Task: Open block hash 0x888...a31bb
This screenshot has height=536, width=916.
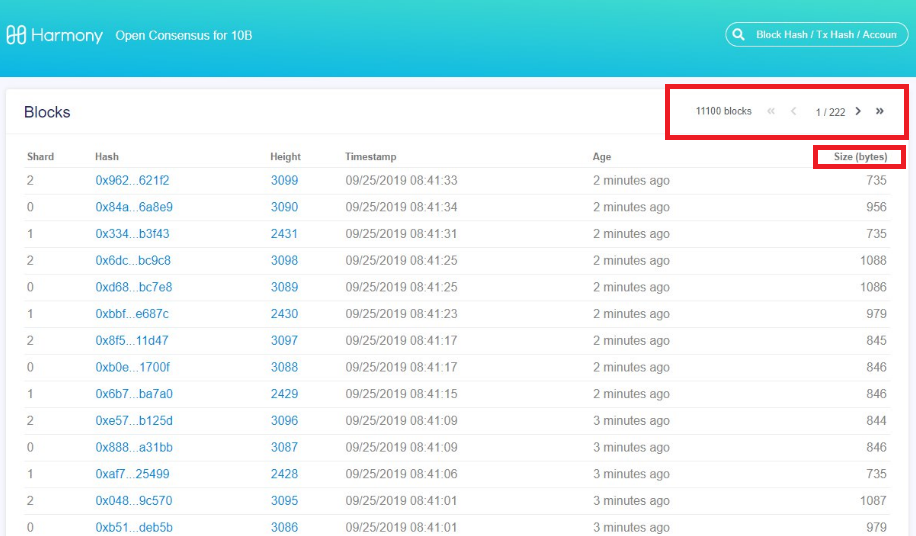Action: tap(134, 447)
